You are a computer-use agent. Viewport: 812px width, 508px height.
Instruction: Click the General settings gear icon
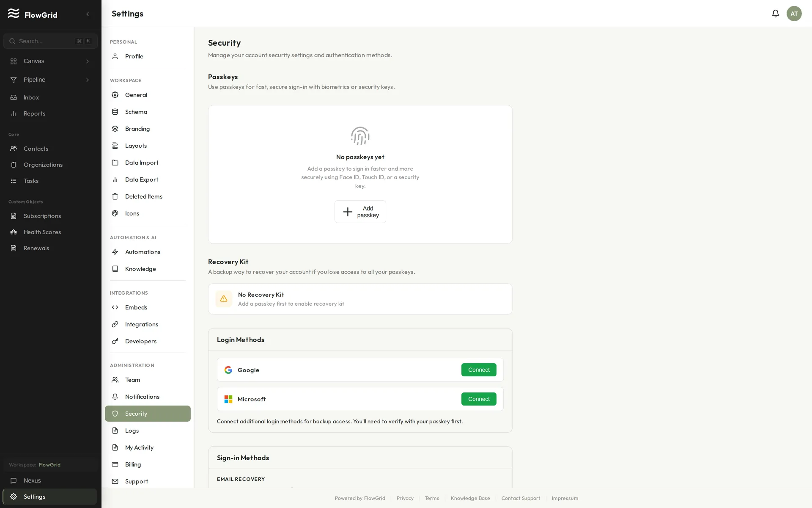pos(115,95)
